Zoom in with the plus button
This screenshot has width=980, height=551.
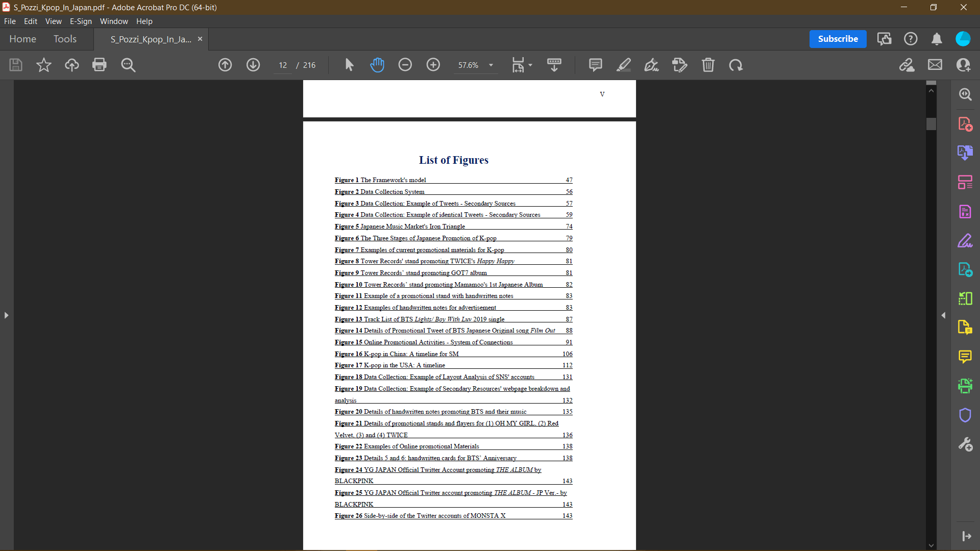433,65
